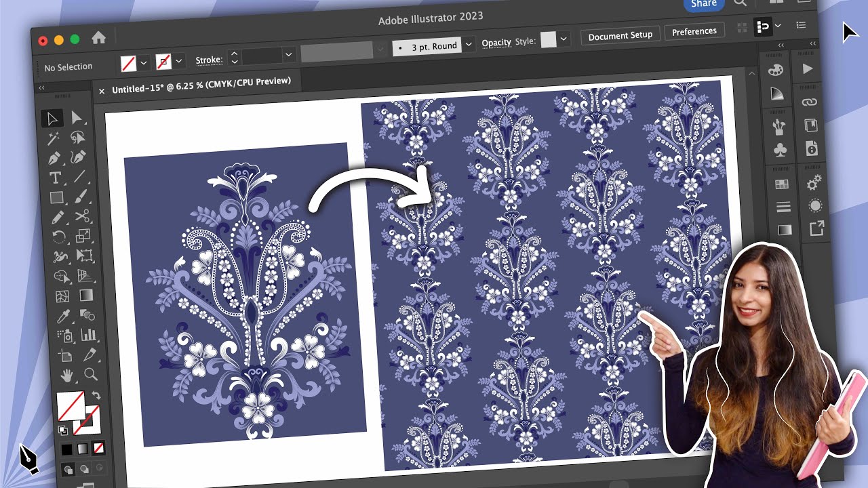Open the Stroke panel icon
Screen dimensions: 868x488
click(783, 207)
